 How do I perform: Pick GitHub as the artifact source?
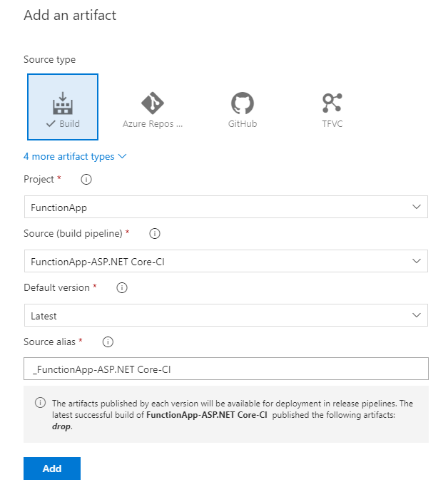[x=243, y=110]
